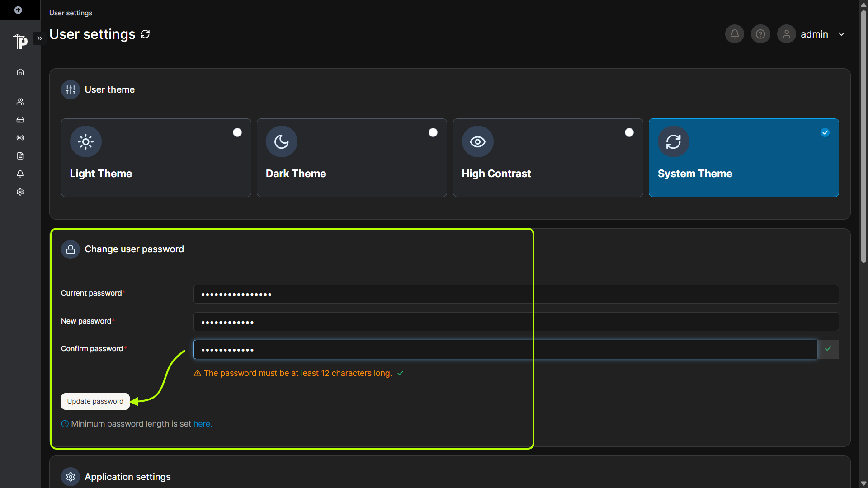Open the admin account dropdown chevron
The height and width of the screenshot is (488, 868).
click(841, 34)
